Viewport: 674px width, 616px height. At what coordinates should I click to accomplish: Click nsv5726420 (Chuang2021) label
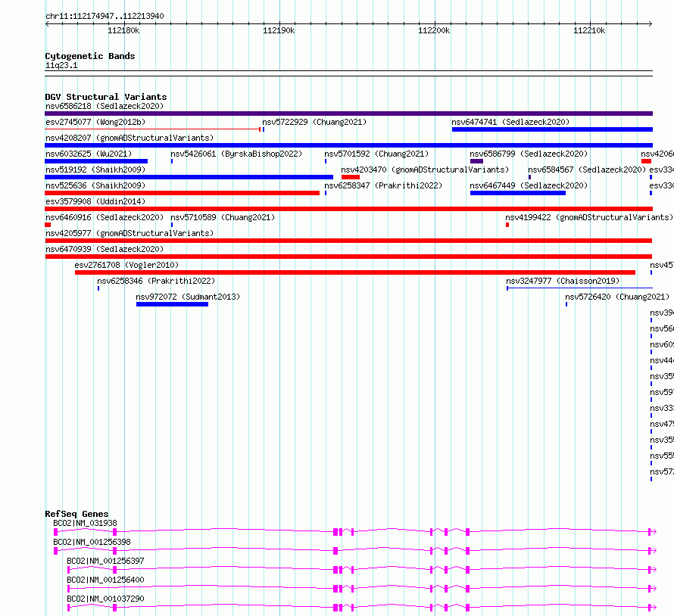pyautogui.click(x=617, y=297)
